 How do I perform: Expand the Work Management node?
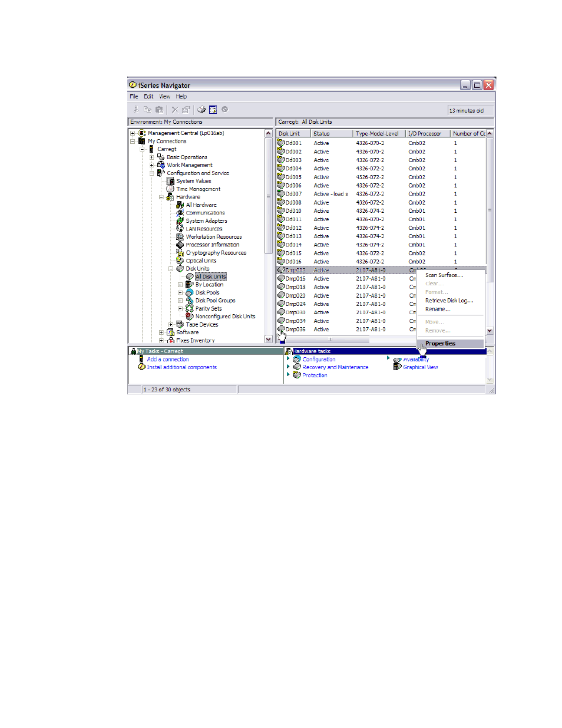pos(151,165)
